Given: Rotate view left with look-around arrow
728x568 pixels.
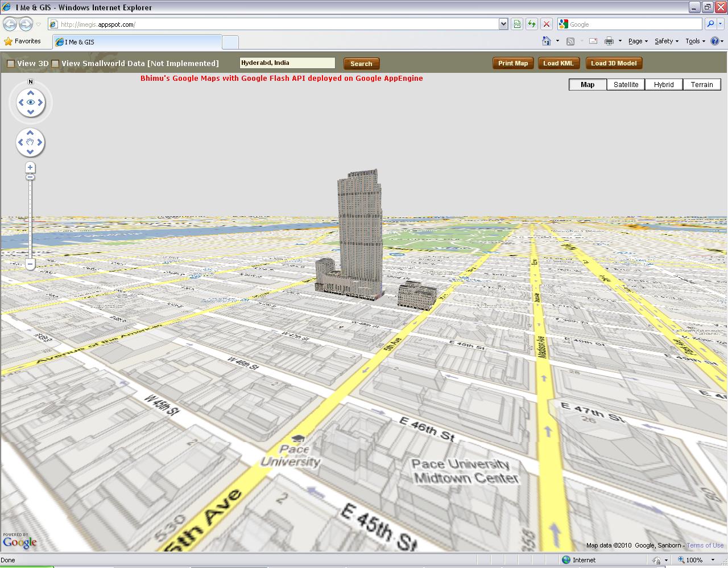Looking at the screenshot, I should click(x=21, y=102).
